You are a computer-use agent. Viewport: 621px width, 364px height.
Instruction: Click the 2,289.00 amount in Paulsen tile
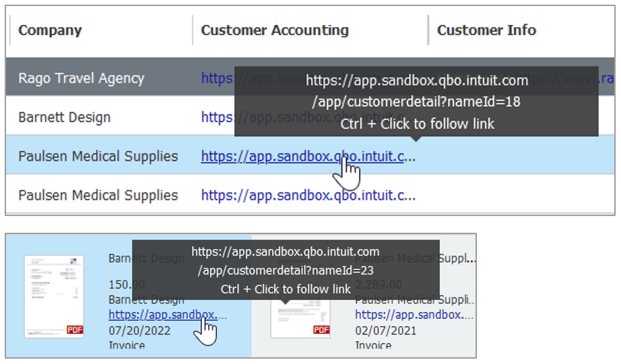point(379,285)
